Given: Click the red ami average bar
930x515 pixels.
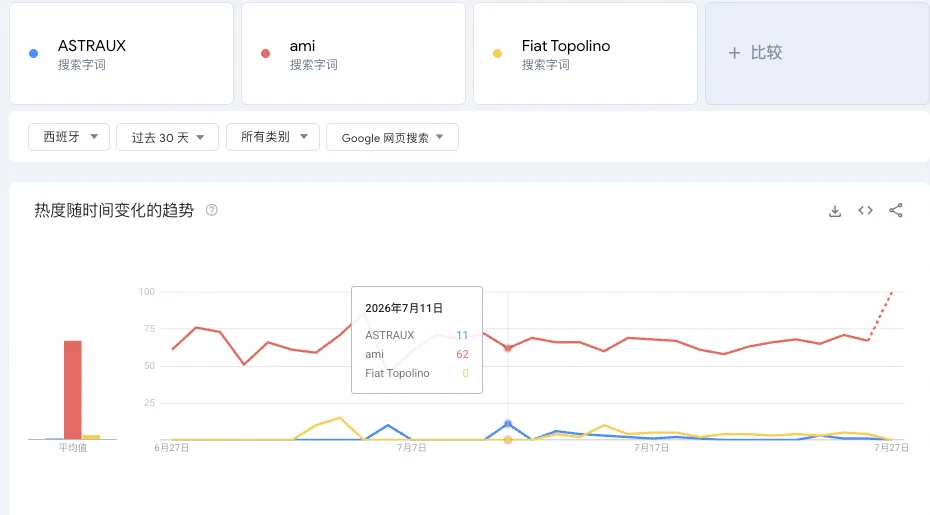Looking at the screenshot, I should click(x=73, y=390).
